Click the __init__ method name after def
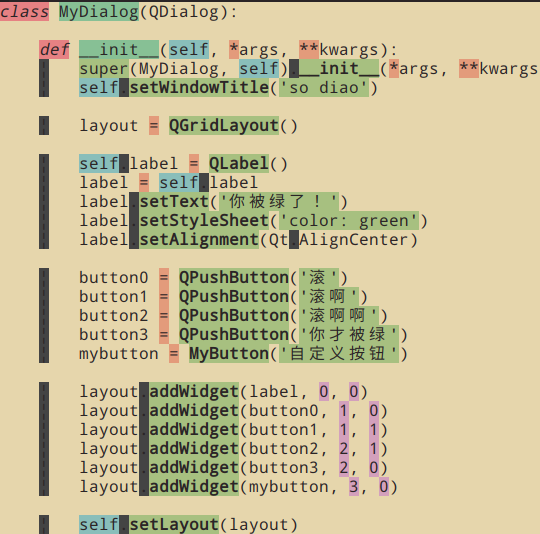The width and height of the screenshot is (540, 534). [119, 49]
